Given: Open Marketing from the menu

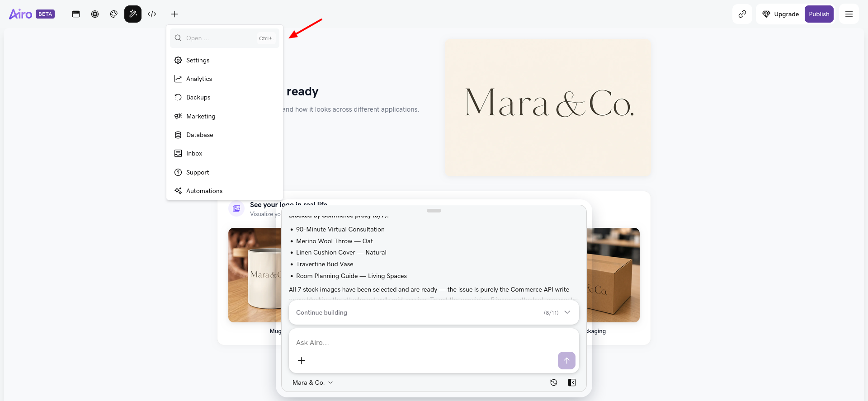Looking at the screenshot, I should (x=225, y=116).
